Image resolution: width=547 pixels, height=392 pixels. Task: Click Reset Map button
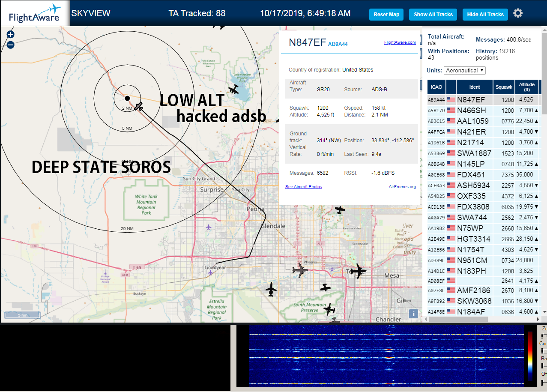click(x=386, y=14)
